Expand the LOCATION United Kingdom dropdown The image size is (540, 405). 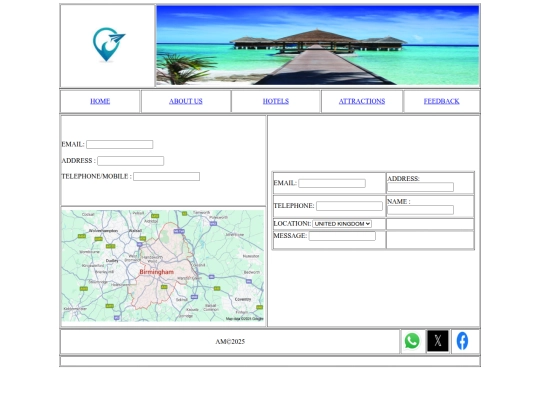click(x=342, y=224)
